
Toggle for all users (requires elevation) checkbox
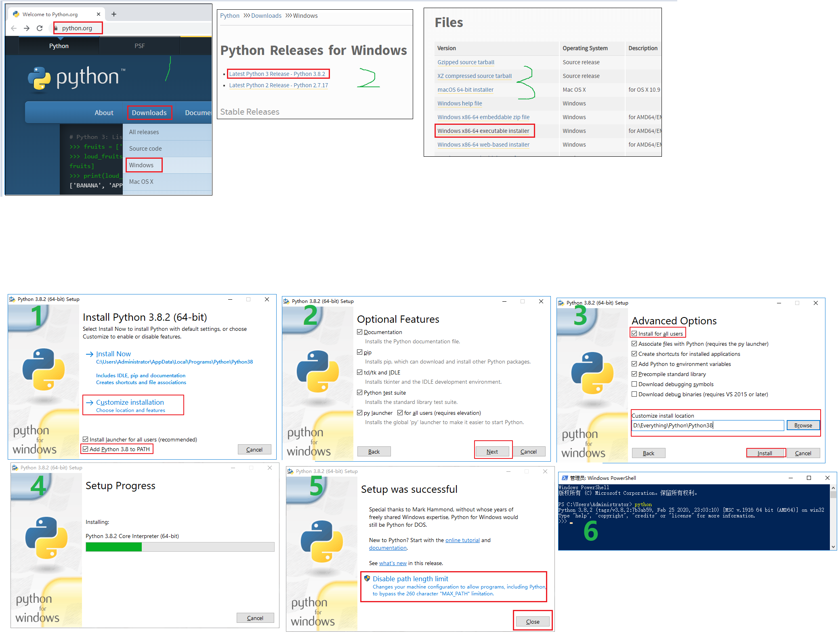(400, 413)
